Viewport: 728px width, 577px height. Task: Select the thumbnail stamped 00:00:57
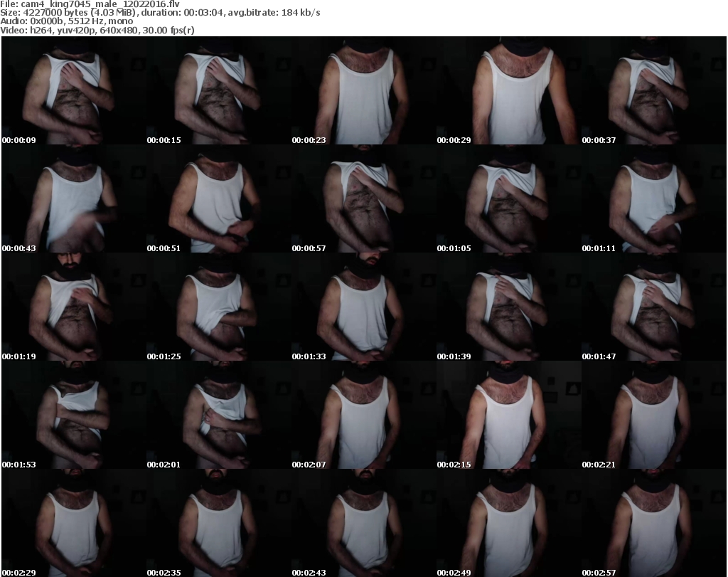364,198
